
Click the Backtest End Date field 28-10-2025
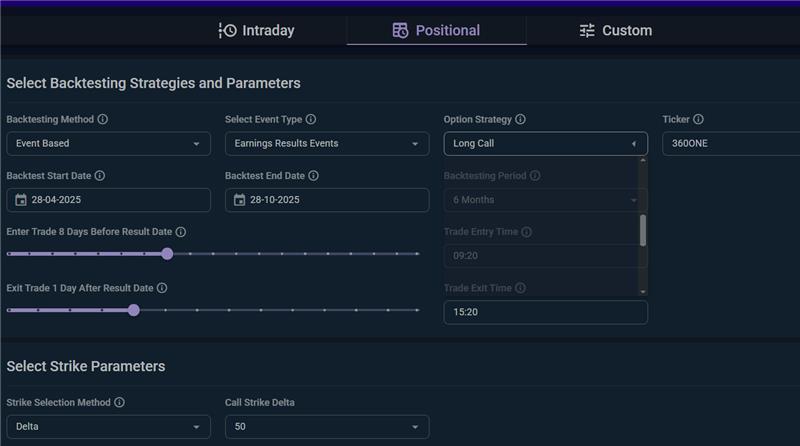327,200
